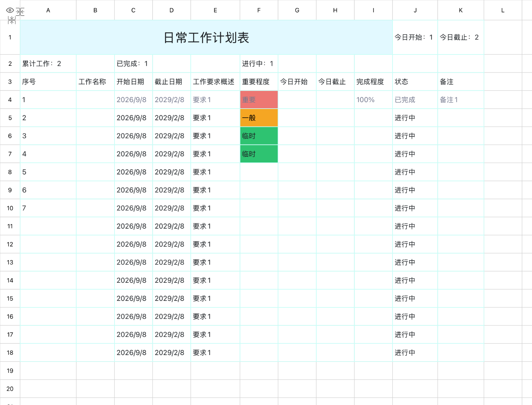Click the 累计工作：2 cell
This screenshot has width=532, height=405.
point(48,64)
